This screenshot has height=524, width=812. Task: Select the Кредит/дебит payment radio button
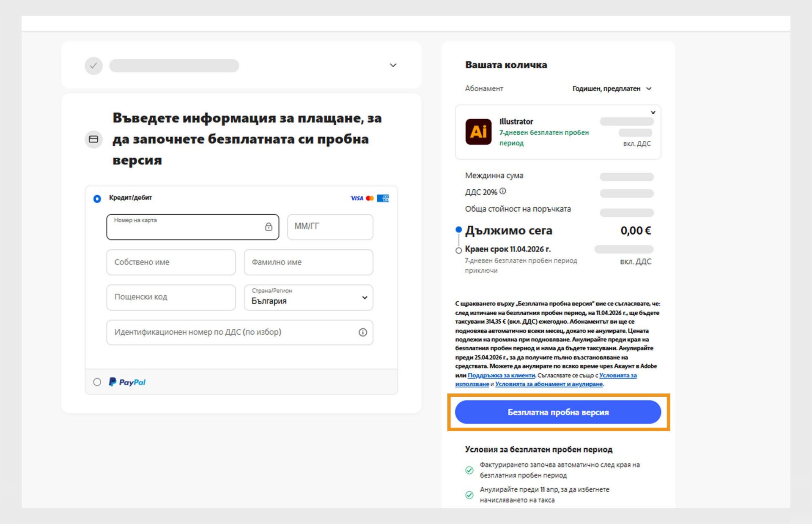point(97,198)
